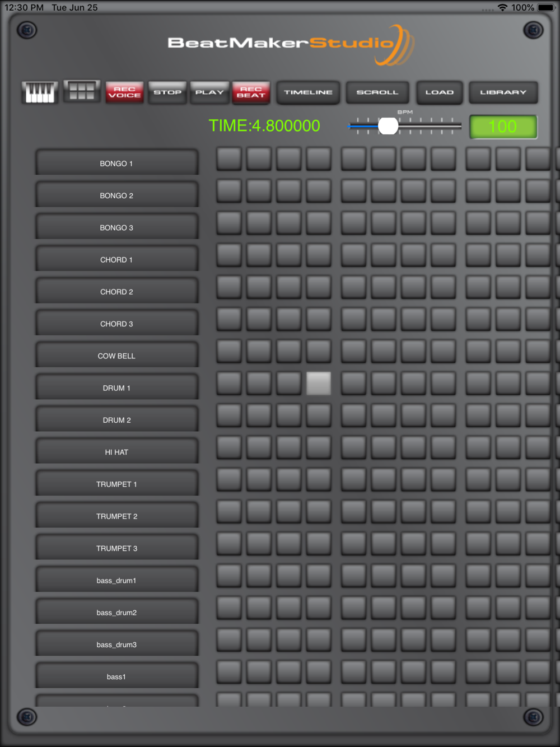Open the TIMELINE view

[x=308, y=92]
